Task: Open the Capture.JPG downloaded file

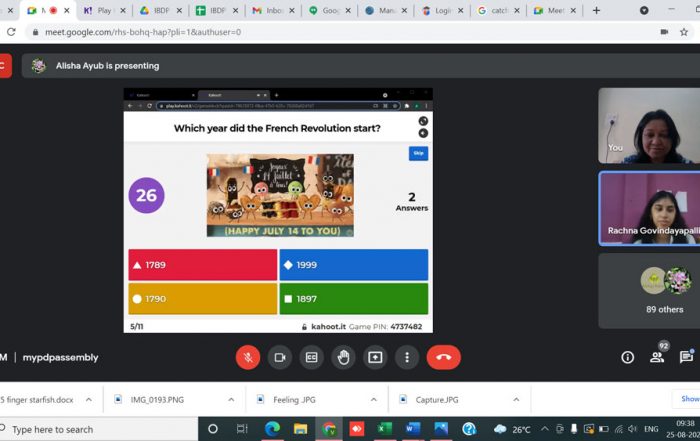Action: 437,399
